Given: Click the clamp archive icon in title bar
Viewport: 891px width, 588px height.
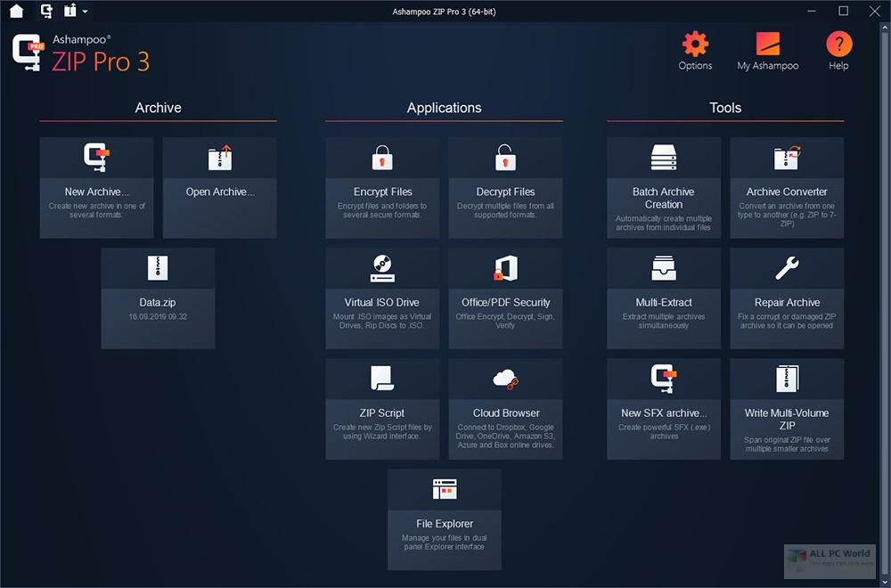Looking at the screenshot, I should [x=46, y=11].
